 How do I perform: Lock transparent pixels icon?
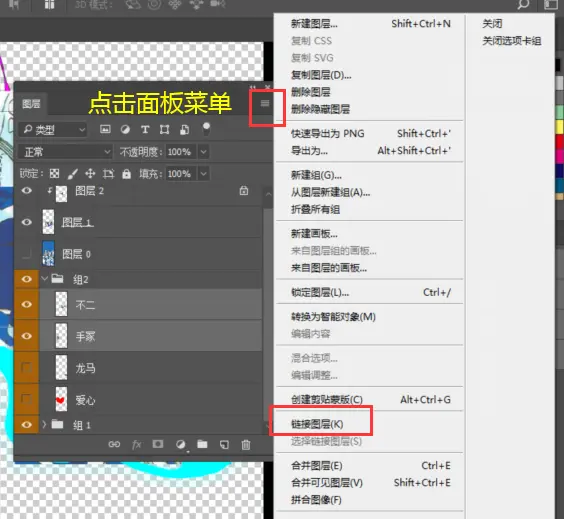tap(54, 174)
